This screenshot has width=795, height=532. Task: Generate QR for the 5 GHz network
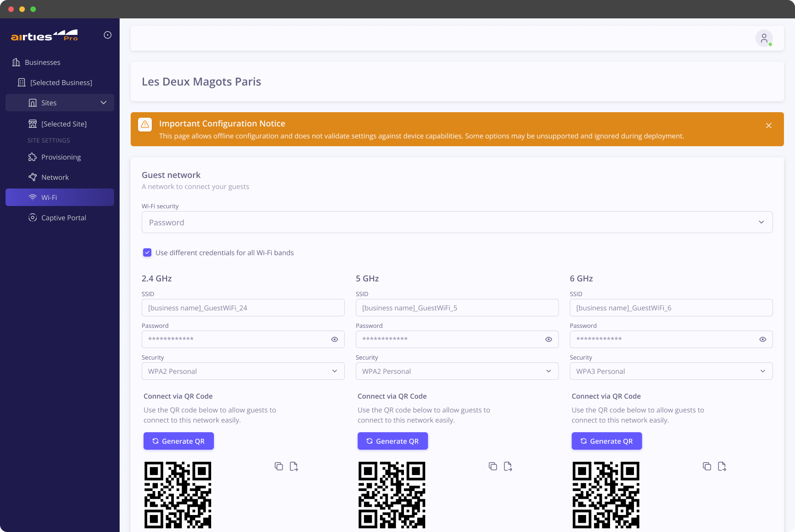click(392, 441)
